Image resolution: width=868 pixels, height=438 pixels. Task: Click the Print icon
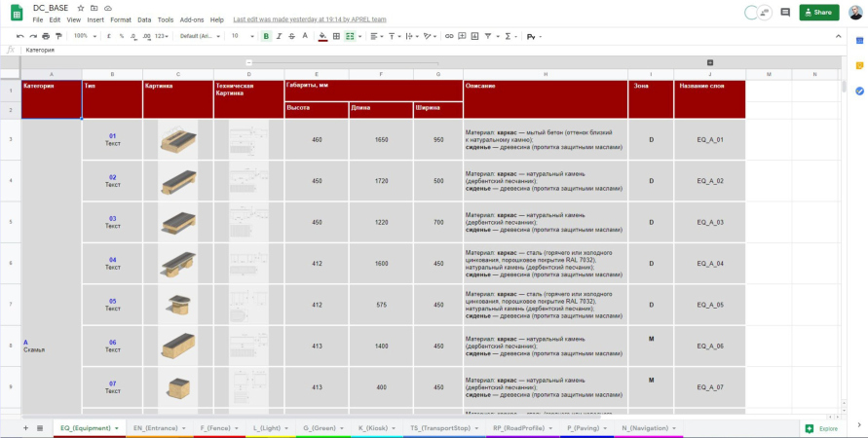pos(46,36)
